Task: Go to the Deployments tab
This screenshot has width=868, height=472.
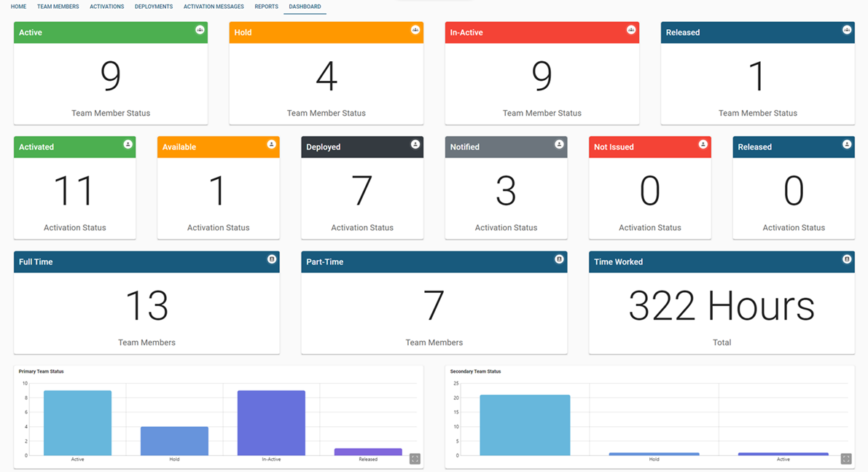Action: [154, 7]
